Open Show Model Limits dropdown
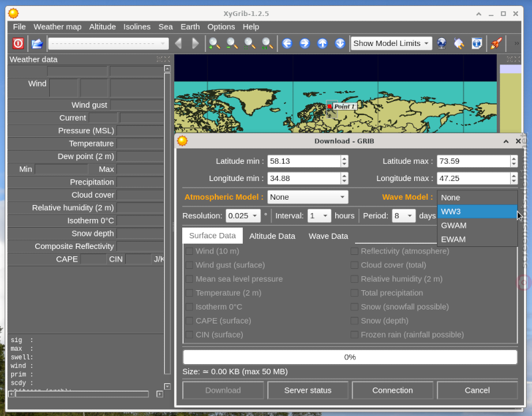The image size is (532, 416). tap(392, 43)
